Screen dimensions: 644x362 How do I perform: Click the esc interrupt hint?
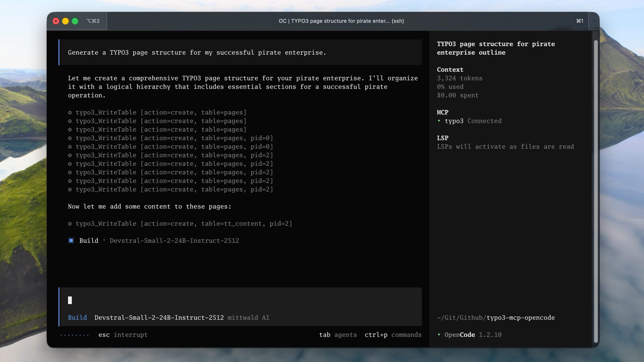123,335
